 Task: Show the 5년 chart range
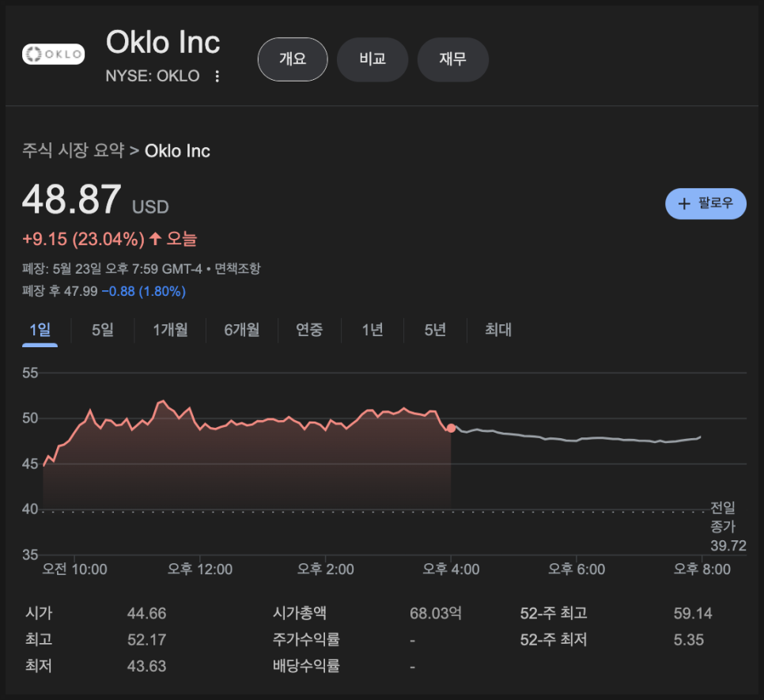point(435,331)
